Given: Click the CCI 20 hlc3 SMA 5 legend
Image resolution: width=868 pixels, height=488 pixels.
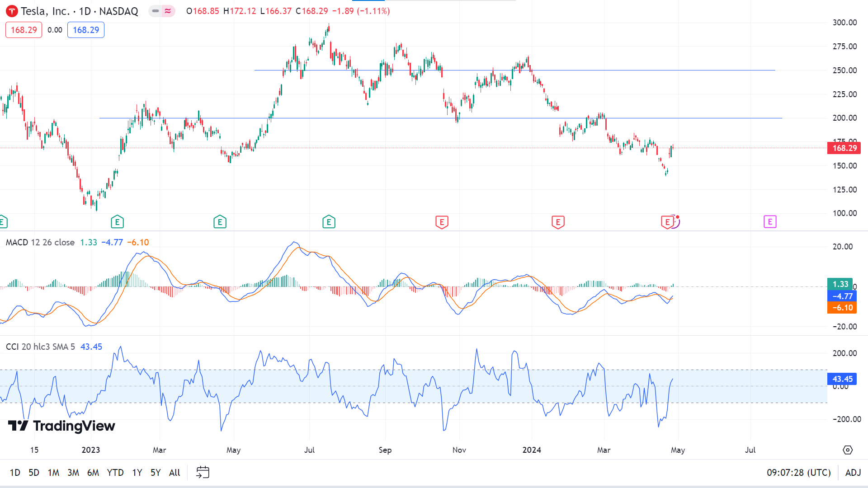Looking at the screenshot, I should (x=40, y=347).
